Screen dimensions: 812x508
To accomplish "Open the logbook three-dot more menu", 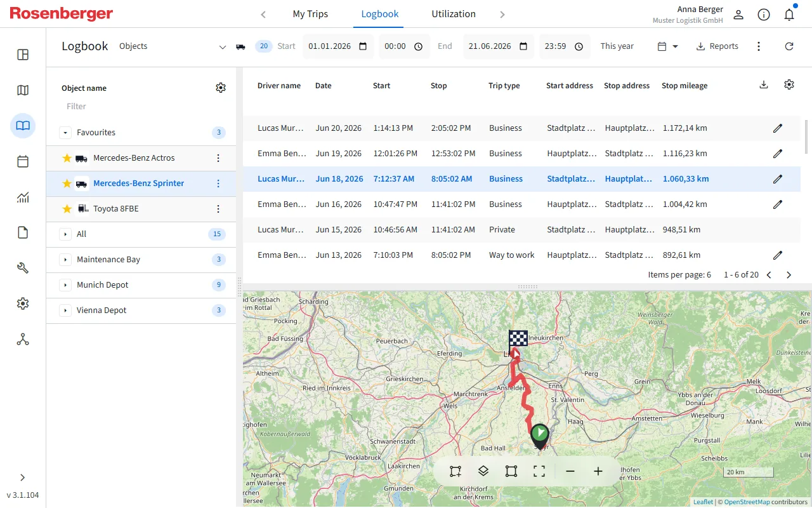I will tap(759, 46).
